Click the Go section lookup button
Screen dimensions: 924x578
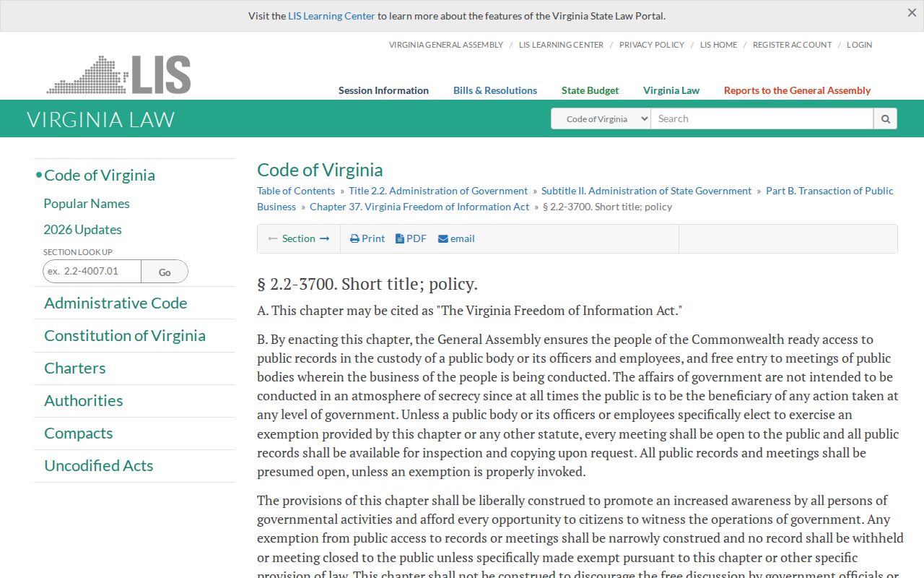coord(165,272)
